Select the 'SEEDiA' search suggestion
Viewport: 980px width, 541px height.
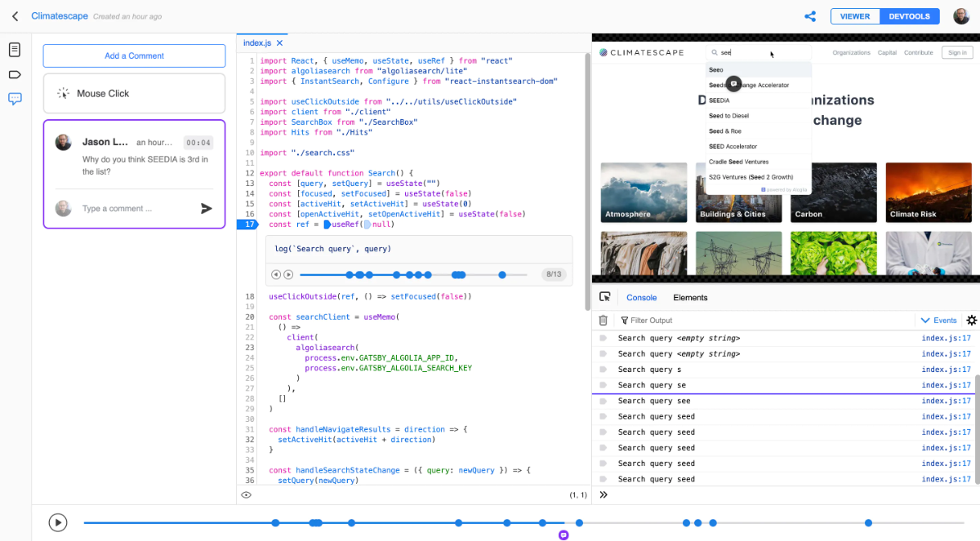point(759,100)
